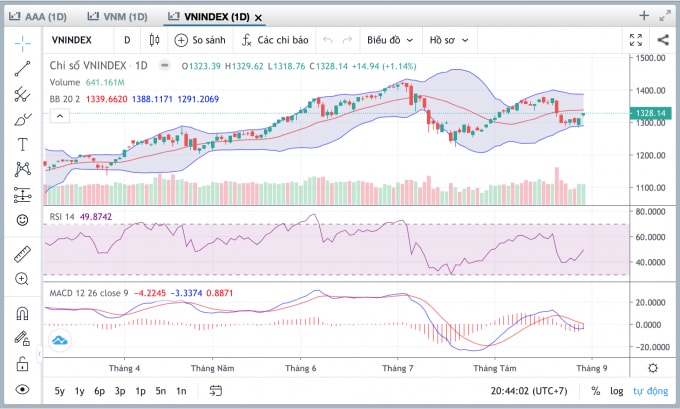Pick the text annotation tool

click(23, 144)
